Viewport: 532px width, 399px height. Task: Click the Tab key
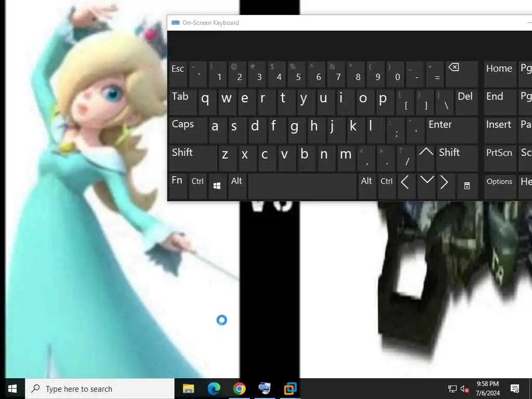[183, 102]
